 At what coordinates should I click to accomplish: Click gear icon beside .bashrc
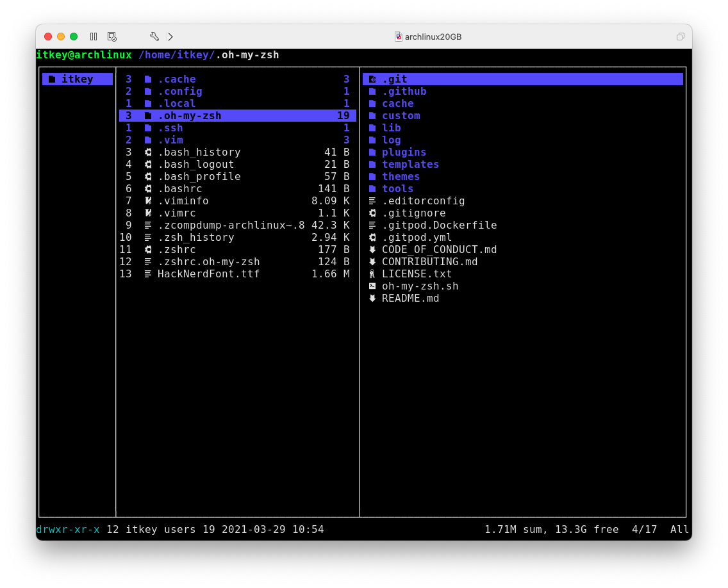tap(148, 189)
